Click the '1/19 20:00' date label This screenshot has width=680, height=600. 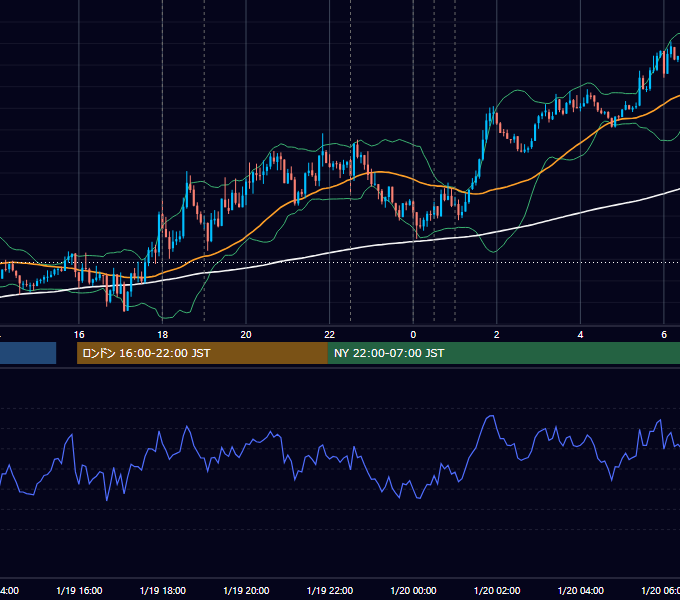tap(246, 590)
